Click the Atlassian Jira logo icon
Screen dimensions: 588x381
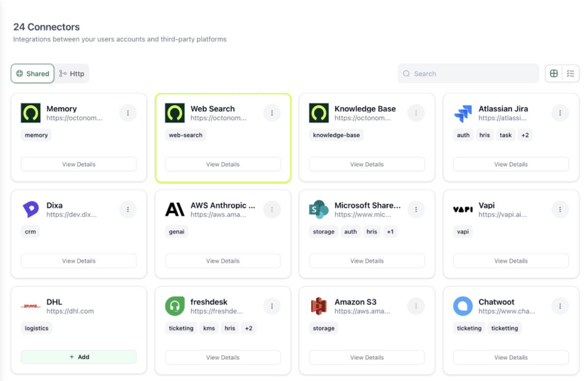[463, 113]
